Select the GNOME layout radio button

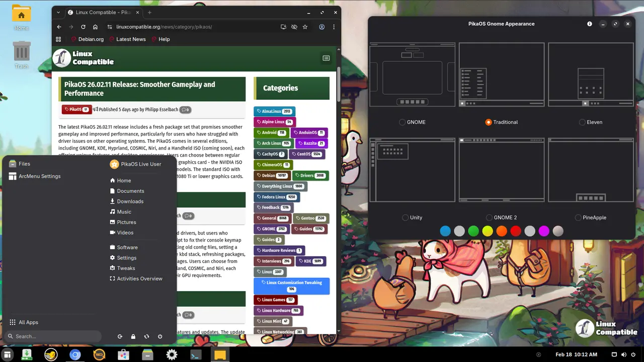(x=403, y=122)
